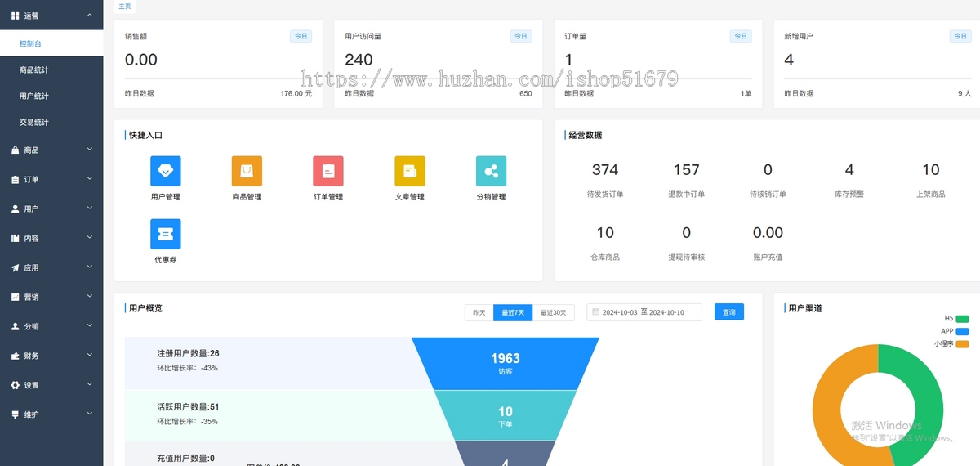The image size is (980, 466).
Task: Open the 分销管理 share icon
Action: click(491, 171)
